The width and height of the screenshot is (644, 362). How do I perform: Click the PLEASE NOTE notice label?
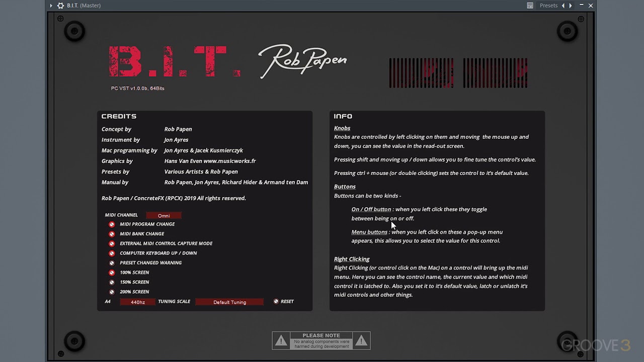(x=321, y=335)
